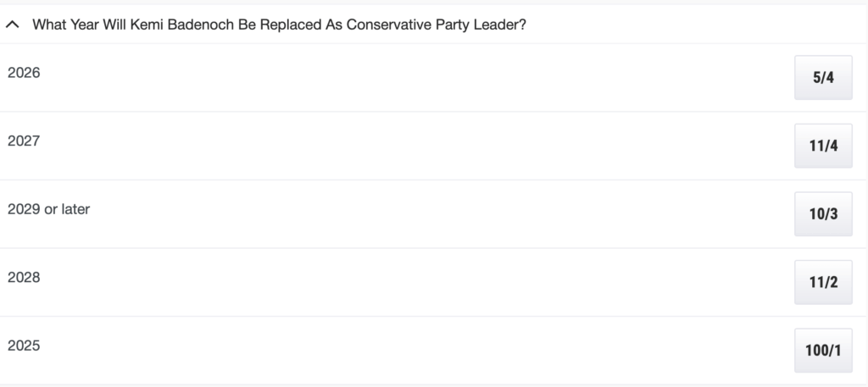Click the up caret beside the market title
Viewport: 868px width, 387px height.
[x=12, y=25]
